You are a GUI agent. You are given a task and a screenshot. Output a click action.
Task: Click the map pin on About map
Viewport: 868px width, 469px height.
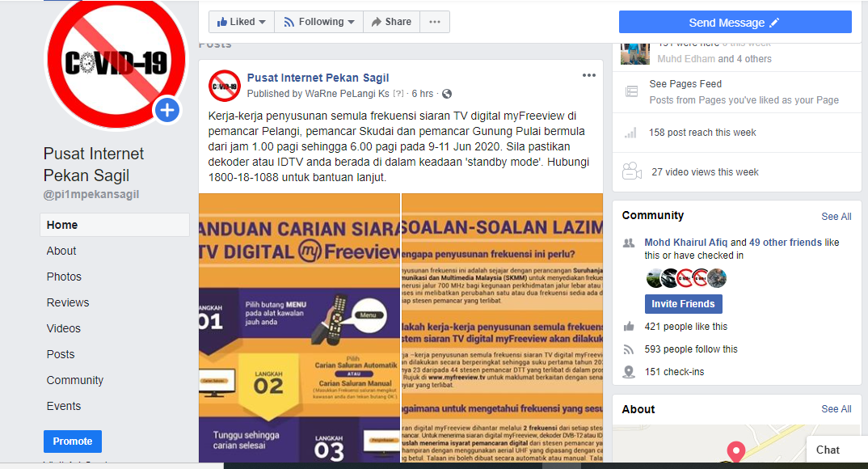735,451
